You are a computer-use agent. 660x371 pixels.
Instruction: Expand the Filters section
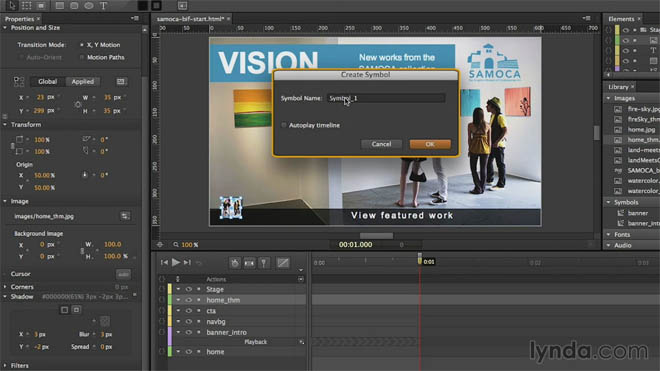(5, 366)
